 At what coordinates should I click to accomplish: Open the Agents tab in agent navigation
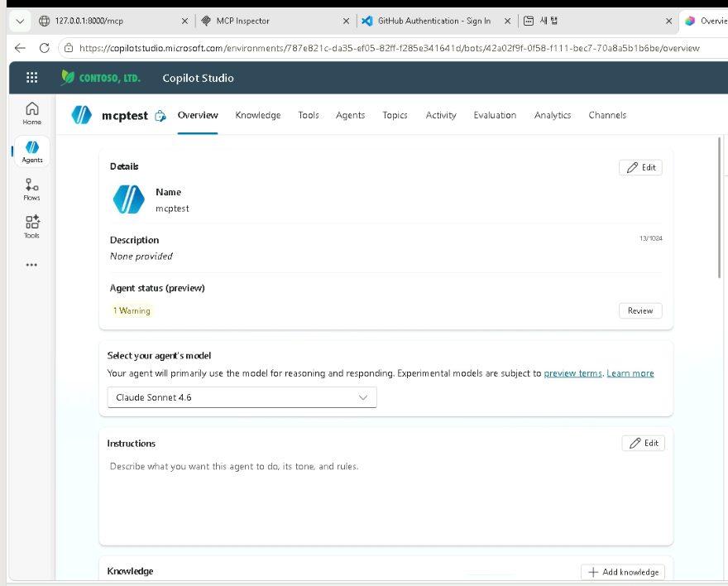tap(350, 115)
